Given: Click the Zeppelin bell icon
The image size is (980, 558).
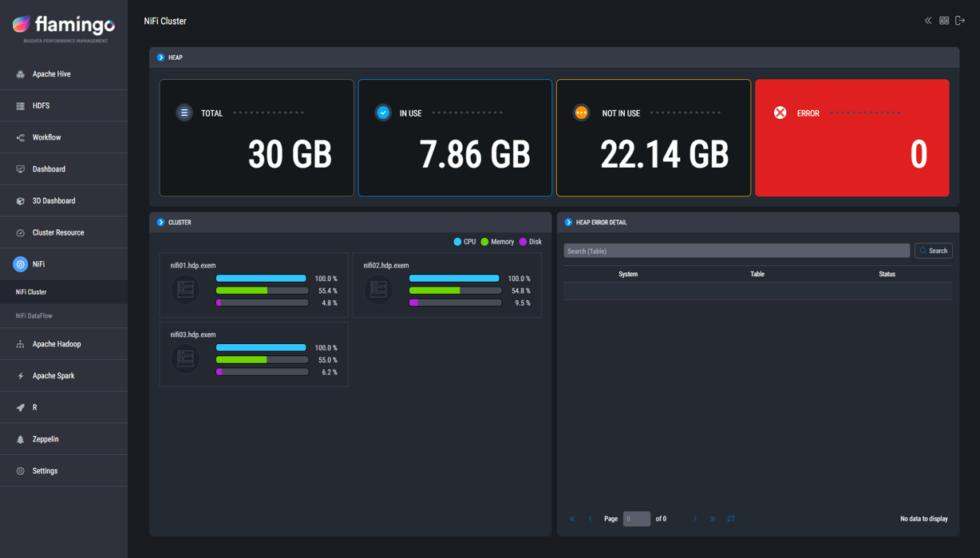Looking at the screenshot, I should coord(21,439).
